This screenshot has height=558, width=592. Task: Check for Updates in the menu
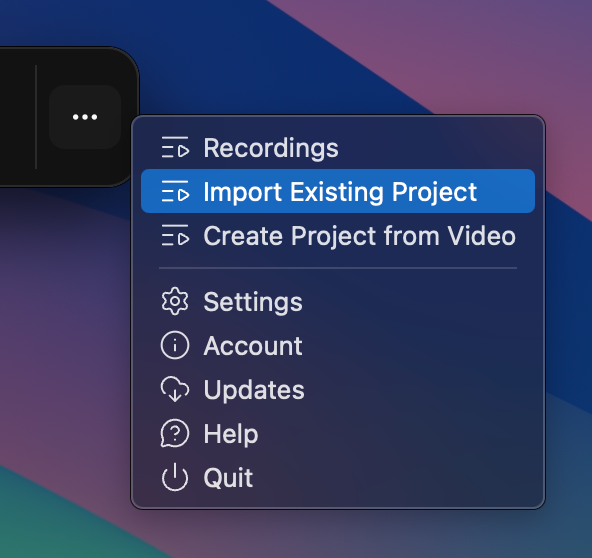pyautogui.click(x=338, y=390)
